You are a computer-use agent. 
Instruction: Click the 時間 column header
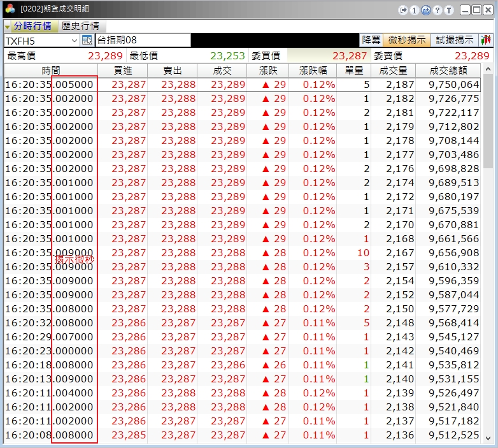(x=51, y=70)
